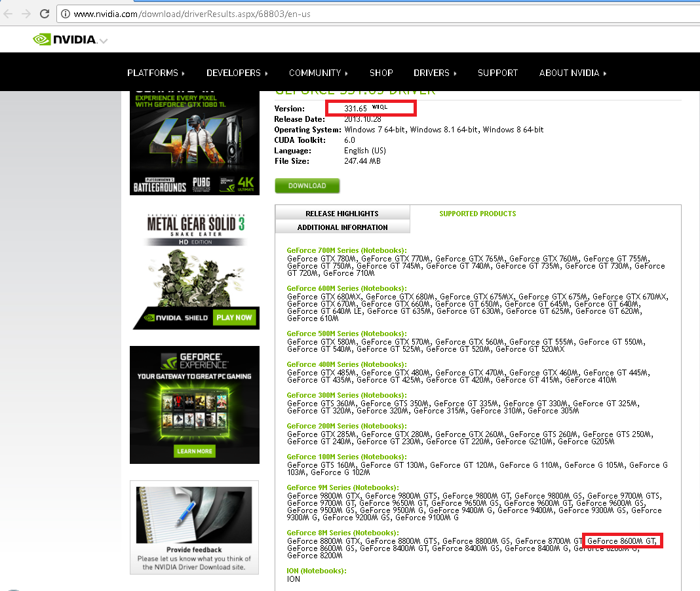Go to the SHOP page
The image size is (700, 591).
coord(381,73)
